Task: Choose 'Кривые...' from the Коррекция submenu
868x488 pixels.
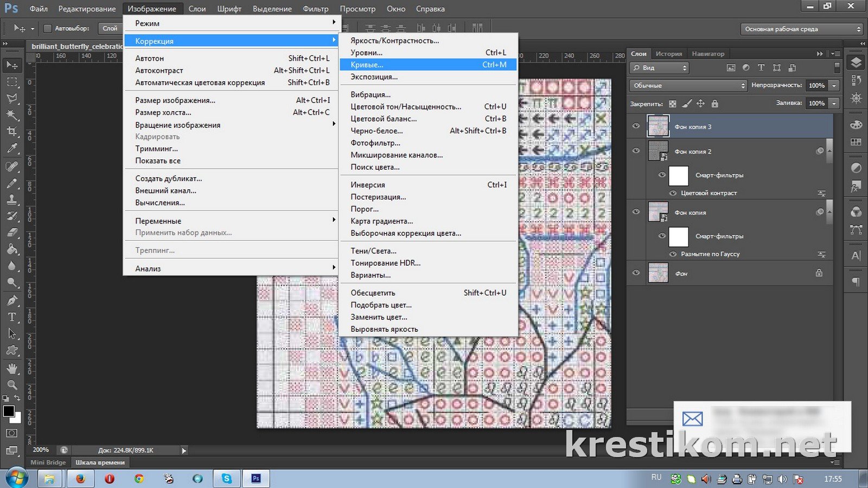Action: (367, 65)
